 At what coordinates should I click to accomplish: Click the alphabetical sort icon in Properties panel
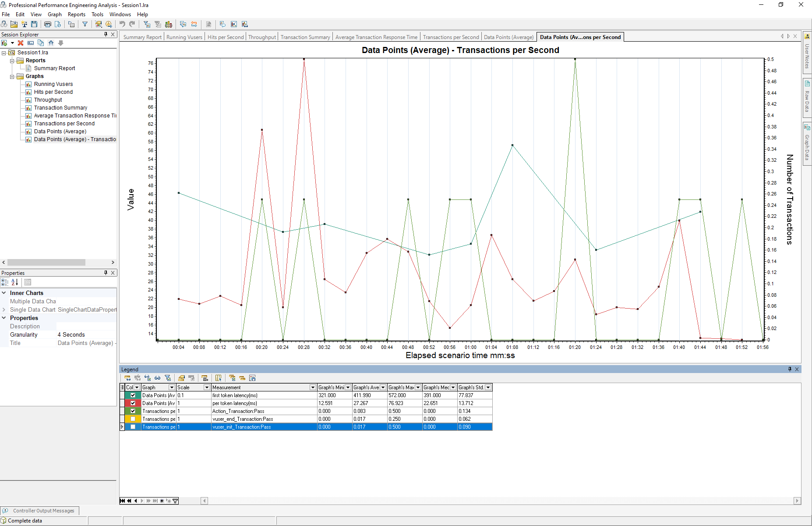(15, 282)
